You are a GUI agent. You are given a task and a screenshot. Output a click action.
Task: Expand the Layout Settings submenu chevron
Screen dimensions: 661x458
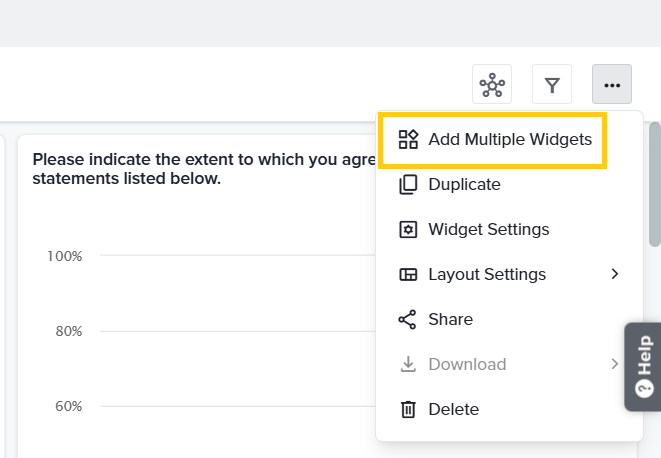(x=615, y=274)
